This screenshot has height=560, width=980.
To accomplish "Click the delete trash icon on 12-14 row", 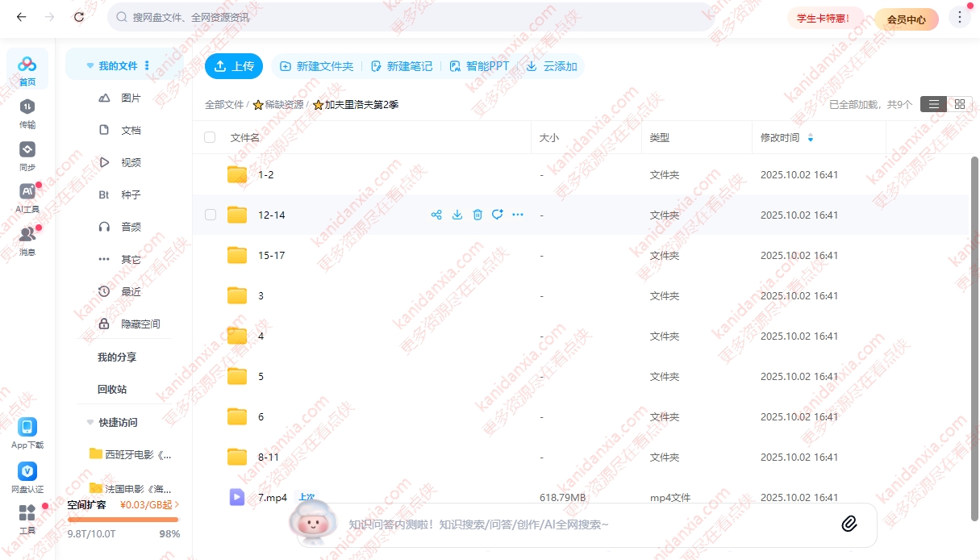I will click(477, 215).
